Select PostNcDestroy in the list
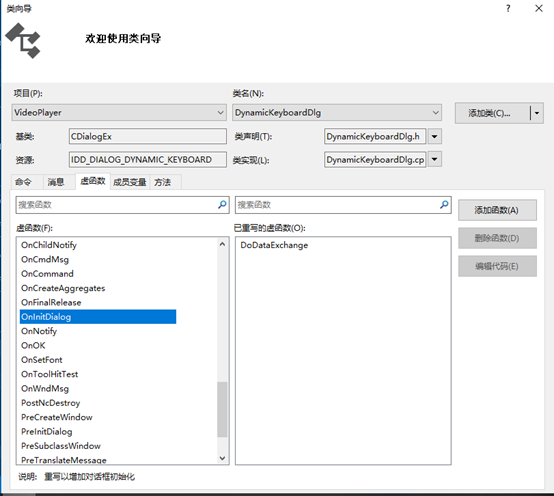The width and height of the screenshot is (554, 496). click(x=51, y=403)
